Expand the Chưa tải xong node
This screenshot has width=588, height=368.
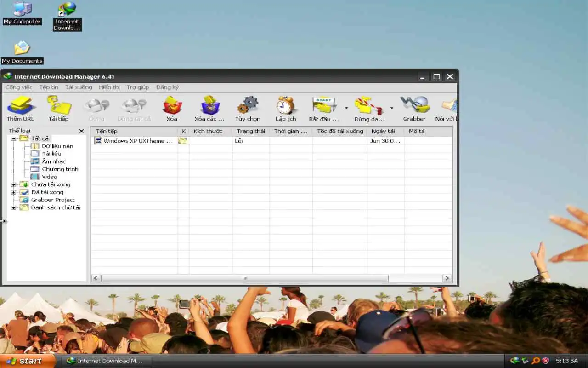point(13,184)
